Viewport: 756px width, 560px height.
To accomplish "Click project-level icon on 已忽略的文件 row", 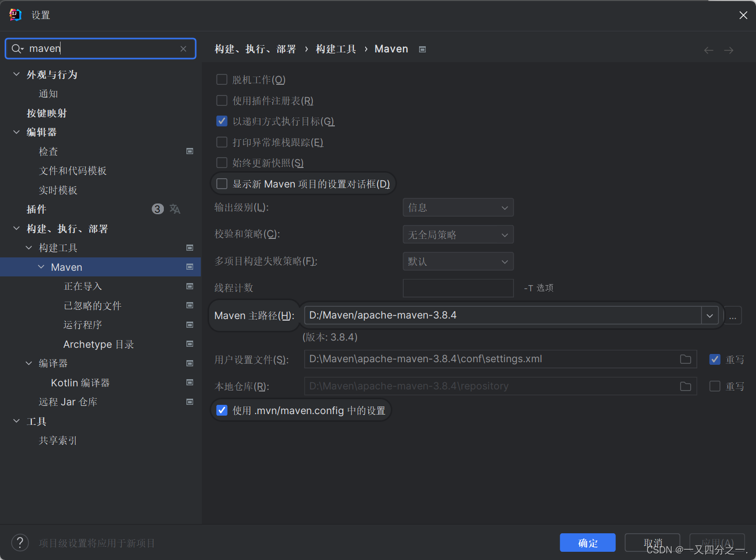I will [x=190, y=305].
